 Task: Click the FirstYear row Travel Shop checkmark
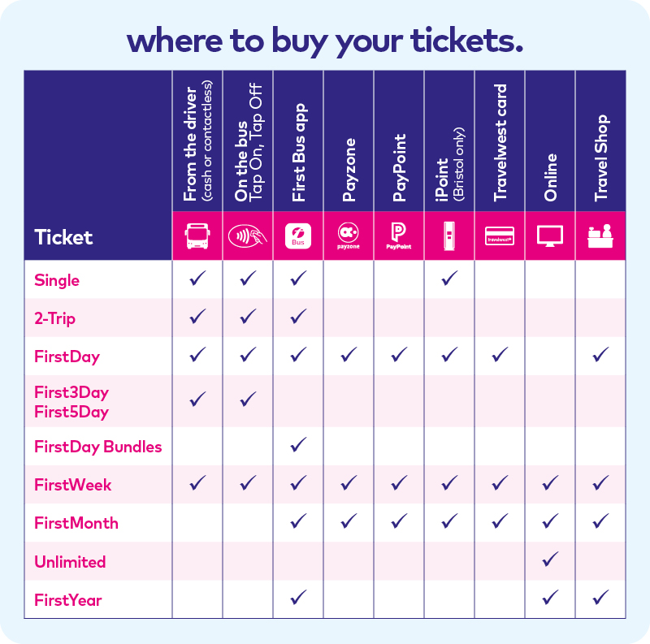pyautogui.click(x=600, y=599)
